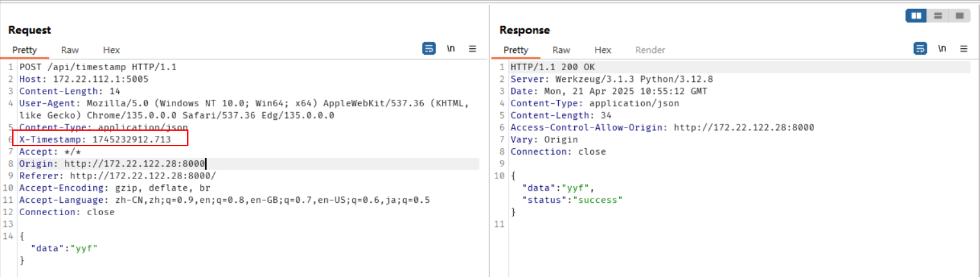
Task: Select the Response Hex tab
Action: [603, 50]
